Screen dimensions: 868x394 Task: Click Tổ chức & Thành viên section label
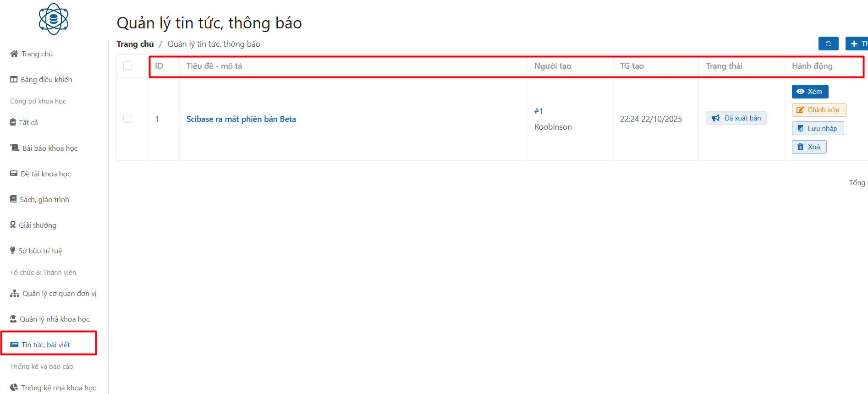[x=43, y=273]
